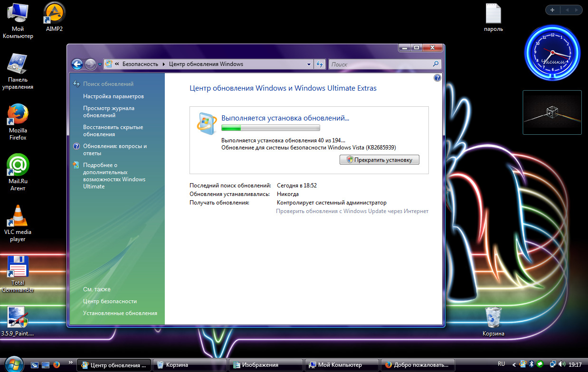The image size is (588, 372).
Task: Click the green Mail.Ru Agent tray icon
Action: 540,364
